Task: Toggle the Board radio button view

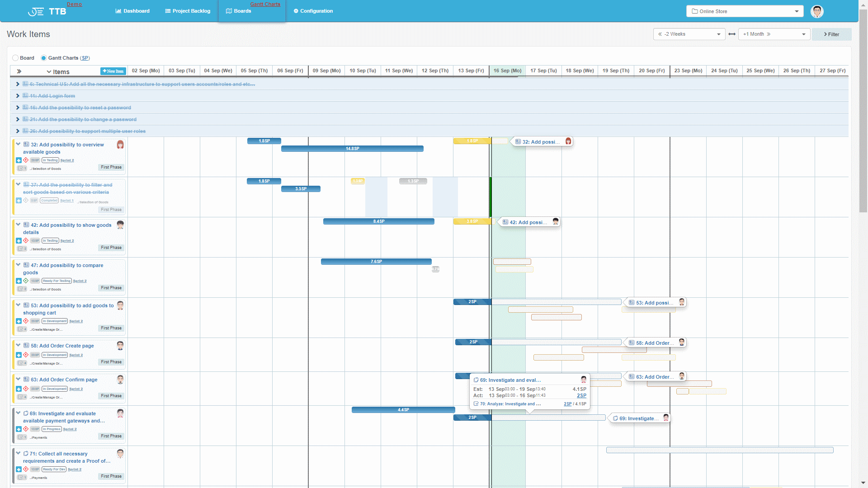Action: tap(15, 58)
